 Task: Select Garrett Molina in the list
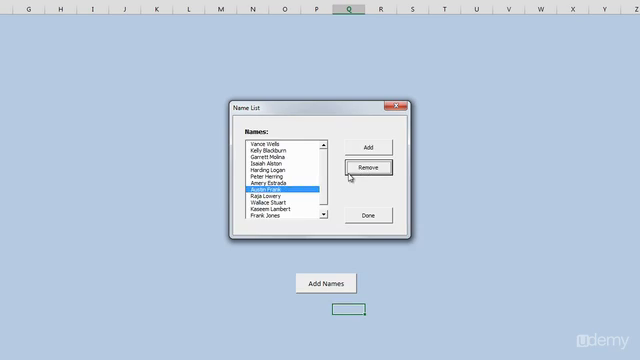[282, 157]
